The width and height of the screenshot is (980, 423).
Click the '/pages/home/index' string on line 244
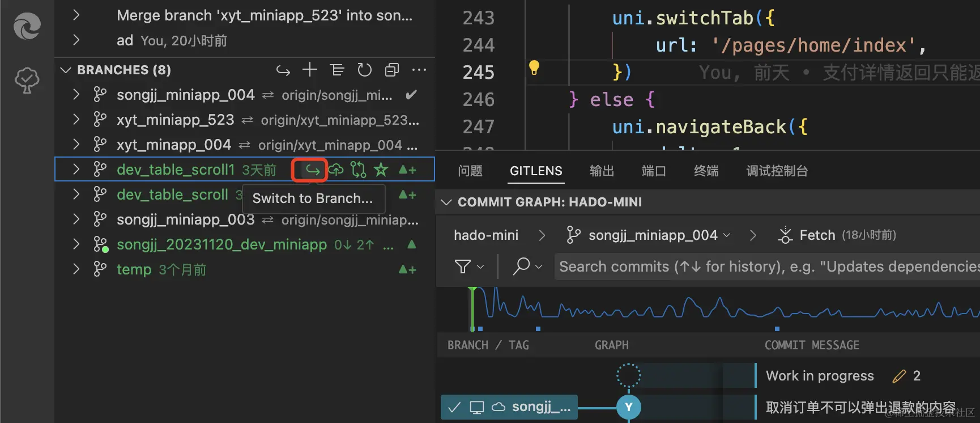(813, 45)
